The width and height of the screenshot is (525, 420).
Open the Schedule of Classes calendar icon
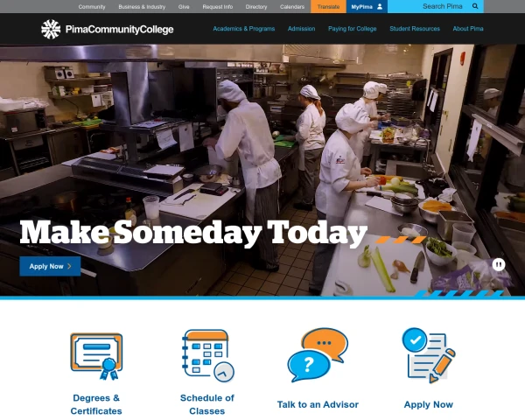207,356
